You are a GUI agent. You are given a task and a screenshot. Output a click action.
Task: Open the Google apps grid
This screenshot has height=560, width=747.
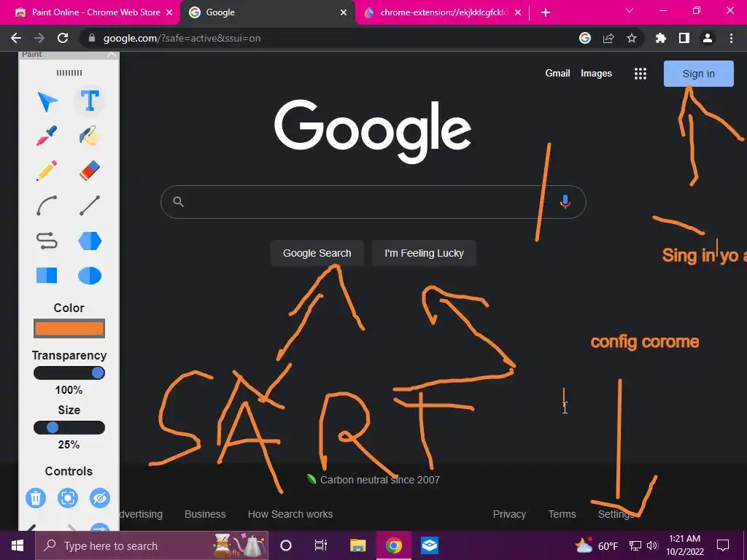[x=640, y=74]
